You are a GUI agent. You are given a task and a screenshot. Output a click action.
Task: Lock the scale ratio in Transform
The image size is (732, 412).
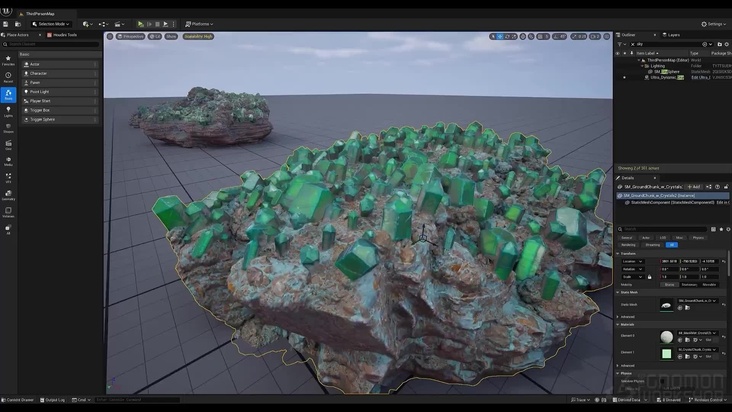[649, 277]
